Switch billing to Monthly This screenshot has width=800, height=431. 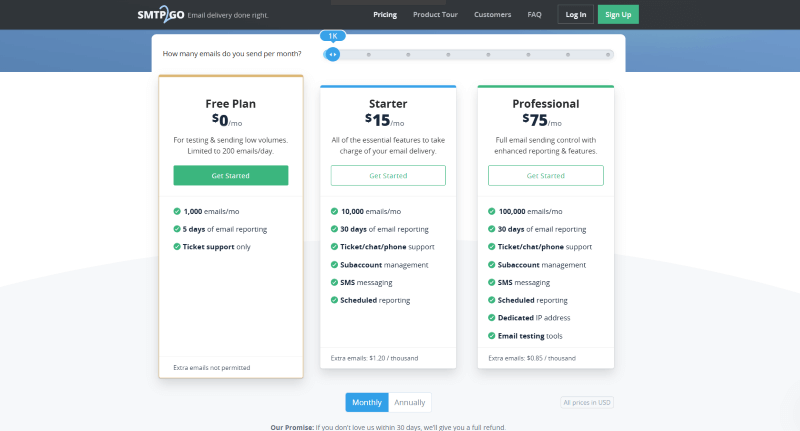[x=367, y=402]
